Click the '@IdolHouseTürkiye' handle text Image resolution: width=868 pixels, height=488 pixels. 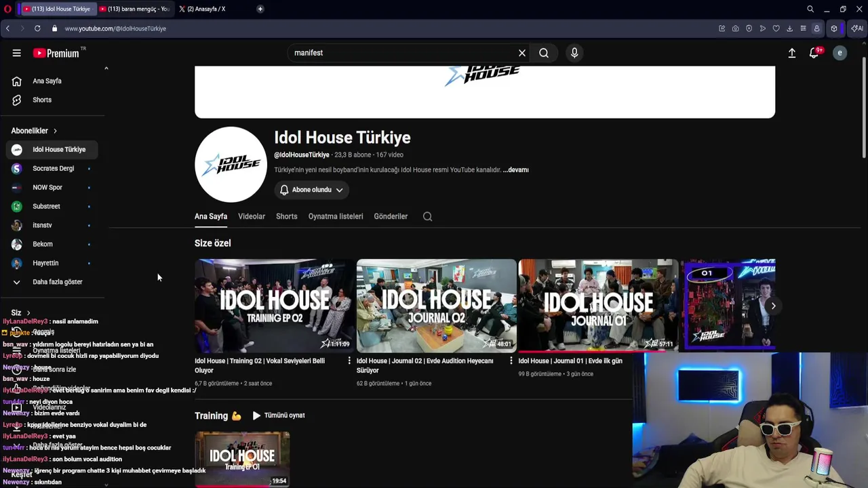302,155
